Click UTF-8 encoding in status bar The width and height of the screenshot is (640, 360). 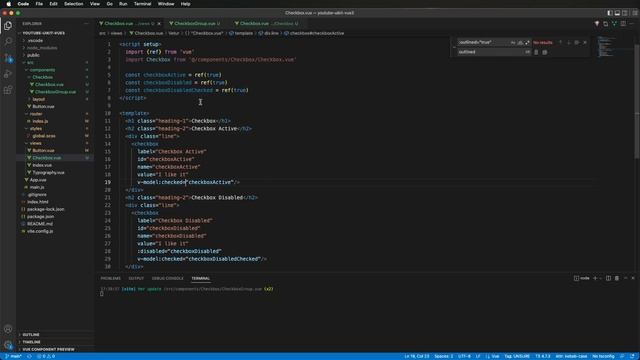[464, 356]
